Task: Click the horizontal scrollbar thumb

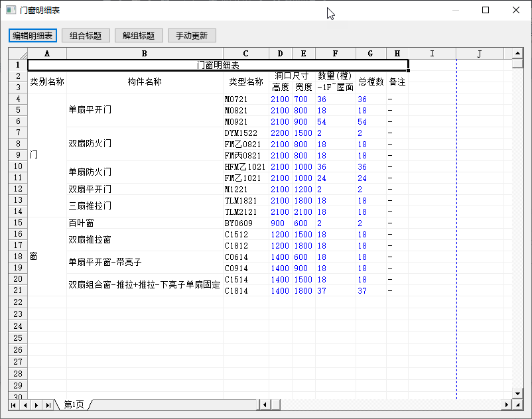Action: (x=275, y=404)
